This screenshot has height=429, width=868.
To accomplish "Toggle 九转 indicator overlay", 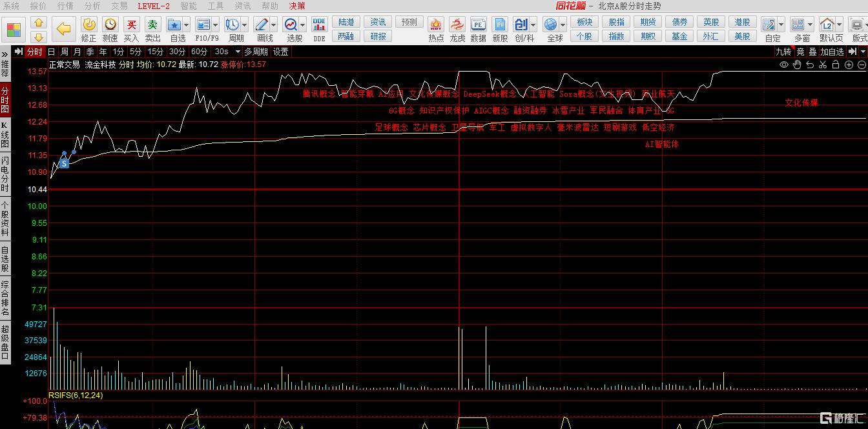I will 783,52.
